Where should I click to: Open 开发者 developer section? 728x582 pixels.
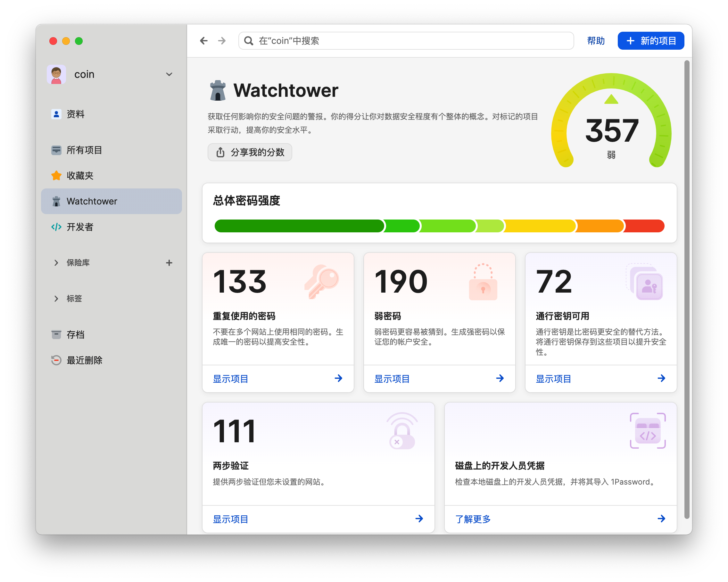pyautogui.click(x=112, y=227)
